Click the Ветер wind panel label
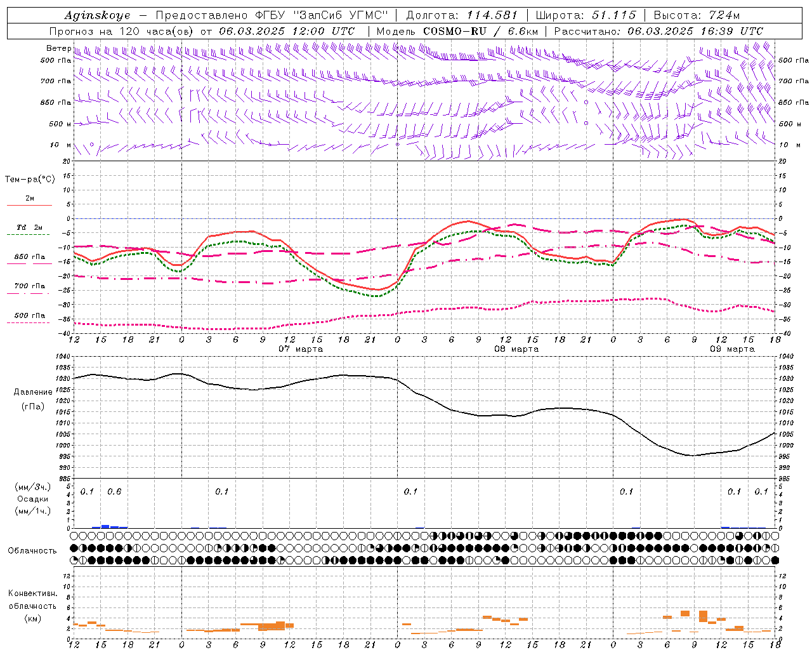 pos(58,48)
